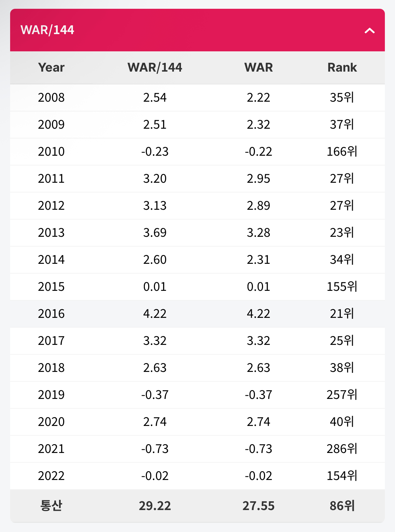Click the 통산 career total label
Viewport: 395px width, 532px height.
click(x=51, y=506)
